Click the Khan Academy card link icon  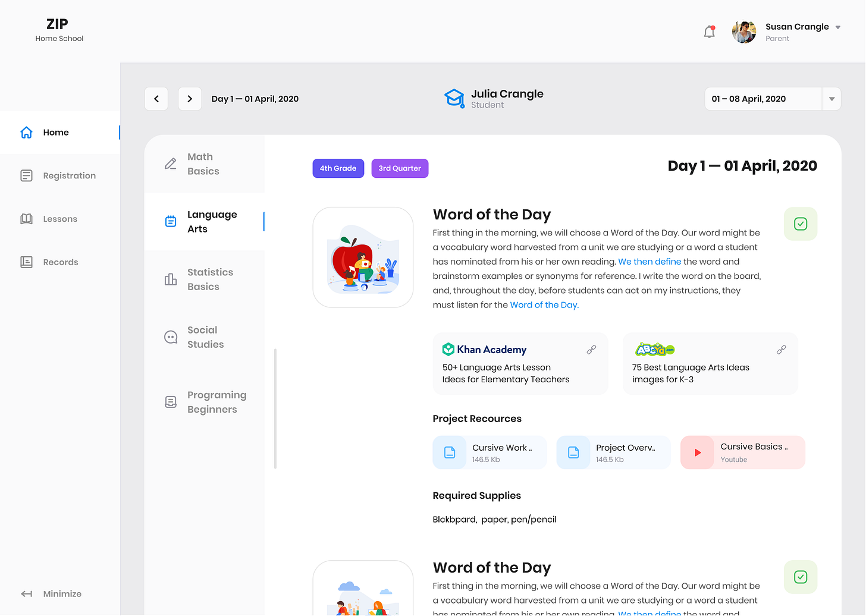pos(591,350)
